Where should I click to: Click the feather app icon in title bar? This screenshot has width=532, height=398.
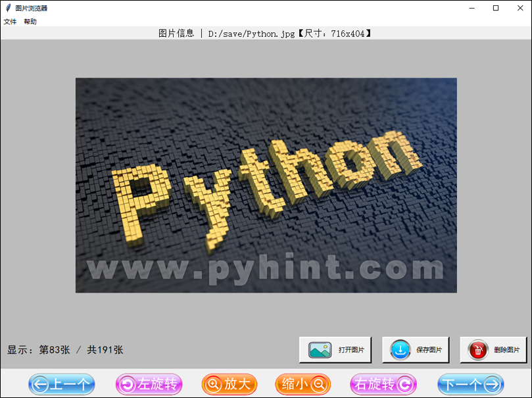point(8,8)
